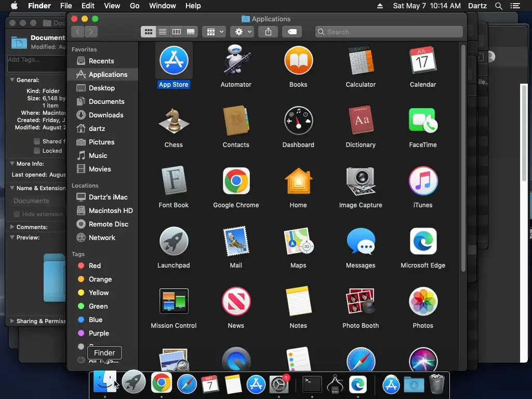Open the Image Capture app icon

361,181
